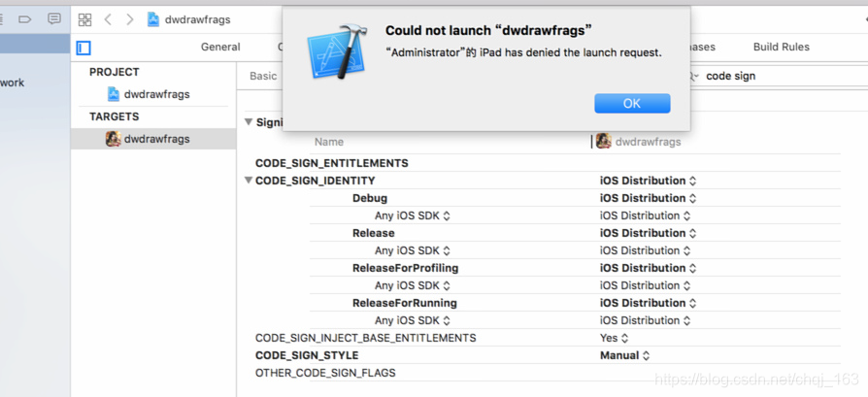This screenshot has width=868, height=397.
Task: Open Any iOS SDK popup under Release
Action: tap(413, 250)
